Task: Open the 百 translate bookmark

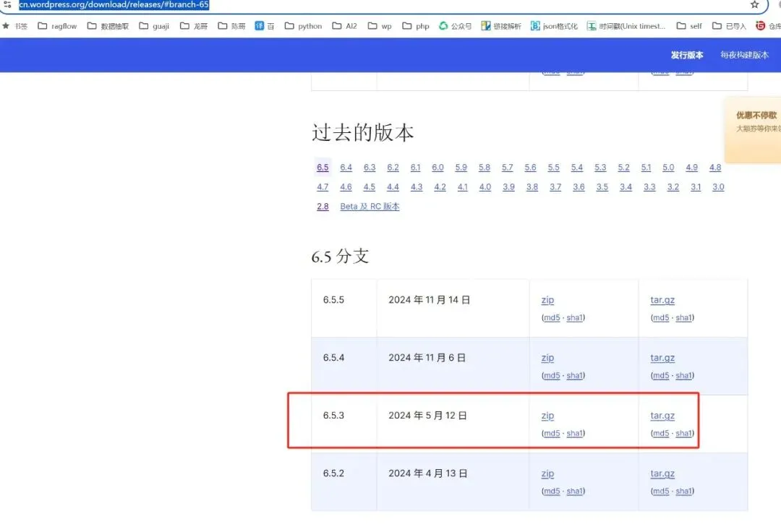Action: (265, 26)
